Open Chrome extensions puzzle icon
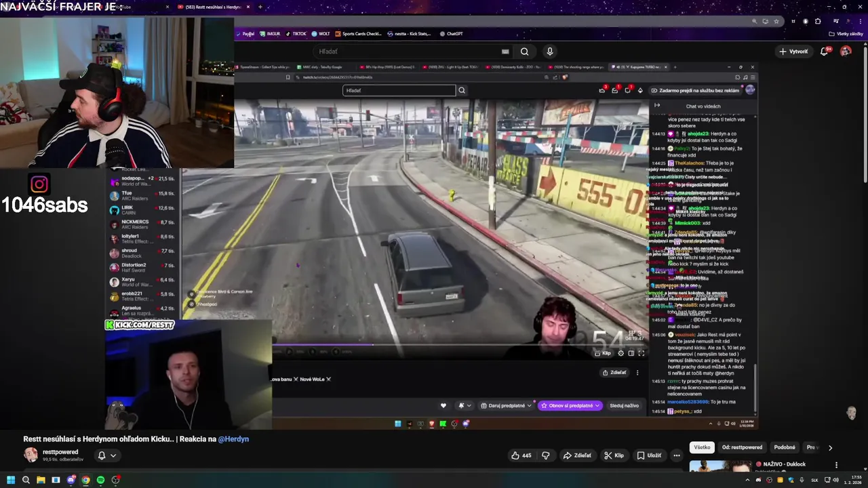This screenshot has height=488, width=868. coord(818,22)
